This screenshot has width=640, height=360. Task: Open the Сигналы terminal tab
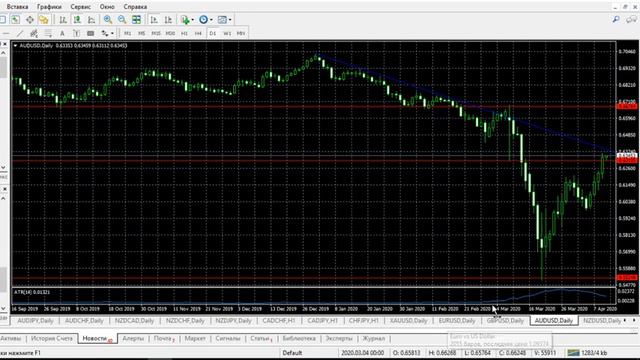(x=228, y=338)
